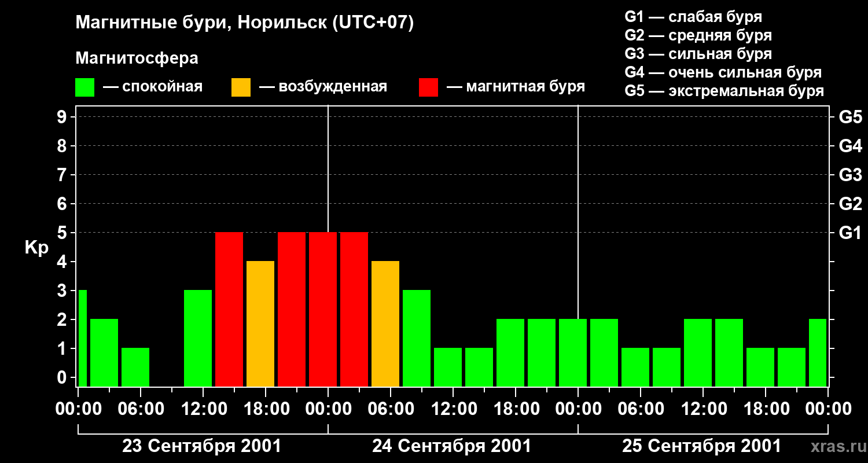Click the '24 Сентября 2001' date label
The image size is (868, 463).
tap(452, 446)
